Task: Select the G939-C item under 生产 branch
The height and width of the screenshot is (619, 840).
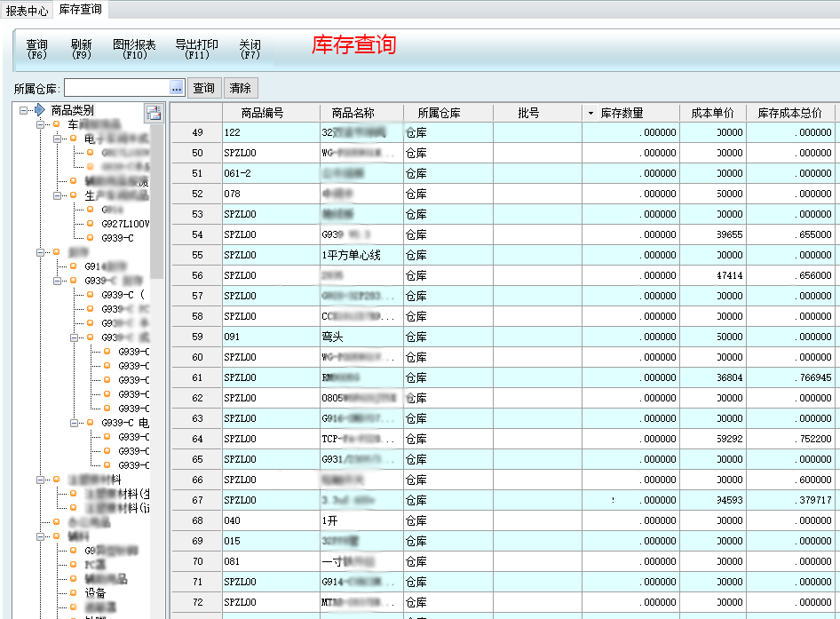Action: (118, 238)
